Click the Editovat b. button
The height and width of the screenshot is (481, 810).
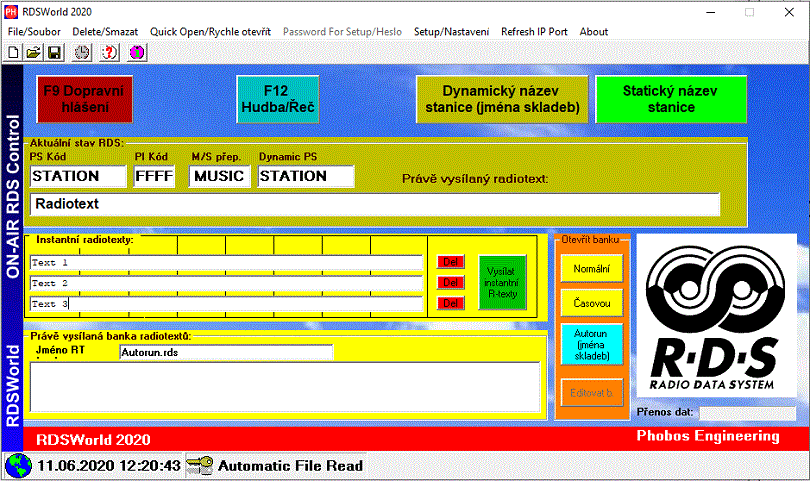coord(591,393)
